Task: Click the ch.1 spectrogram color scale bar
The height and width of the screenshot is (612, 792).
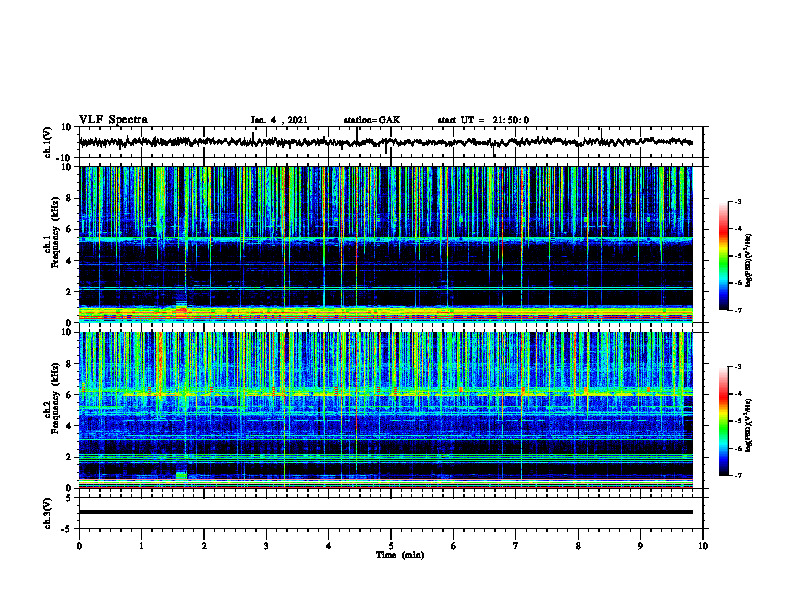Action: click(x=723, y=256)
